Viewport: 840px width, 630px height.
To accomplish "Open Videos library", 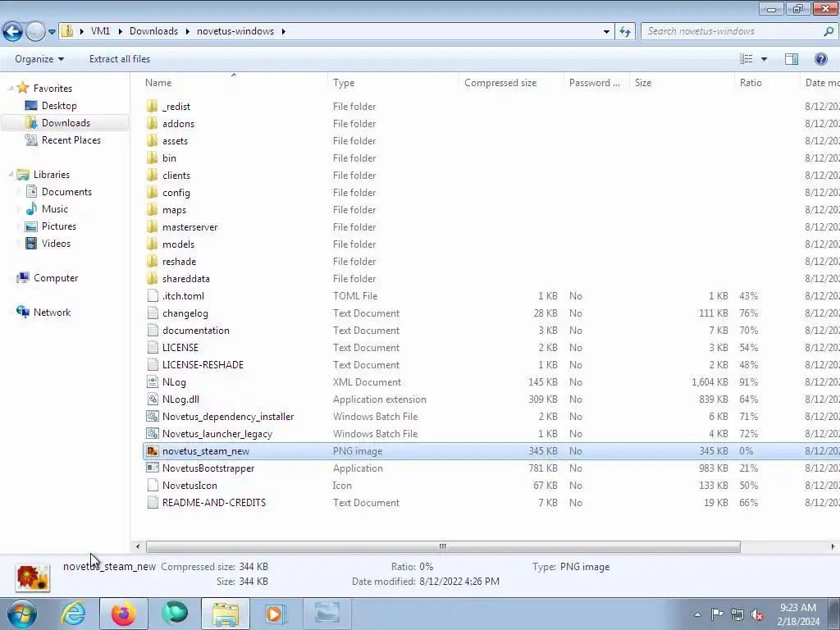I will click(x=56, y=243).
